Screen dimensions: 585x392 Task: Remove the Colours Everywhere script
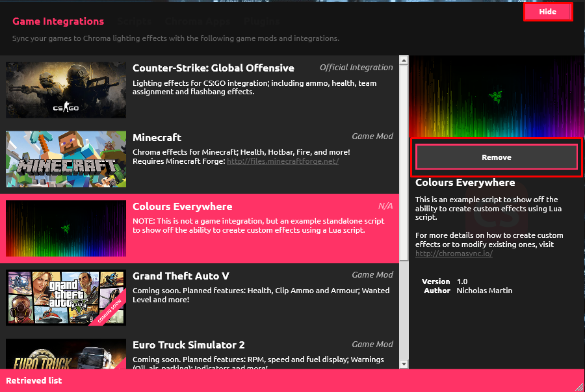pyautogui.click(x=497, y=157)
